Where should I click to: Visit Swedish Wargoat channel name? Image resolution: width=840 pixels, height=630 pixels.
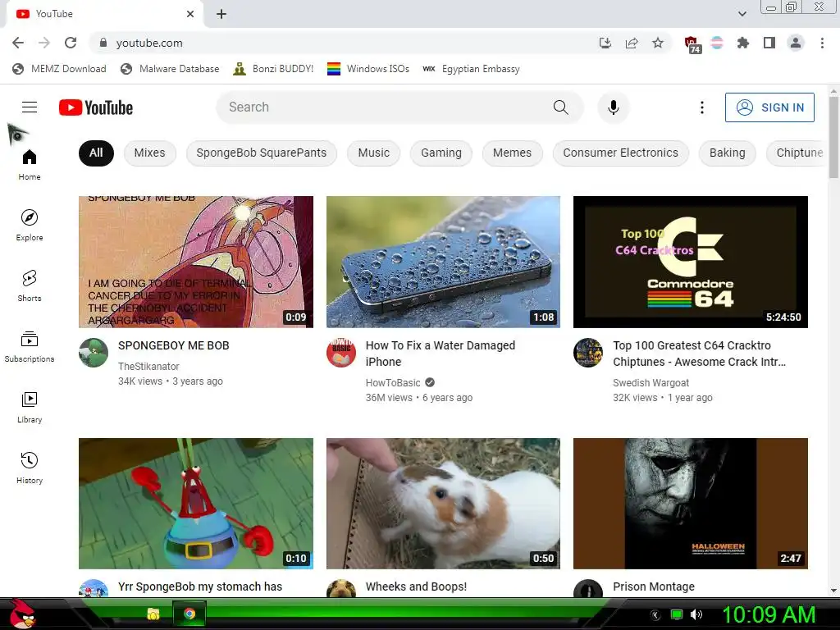point(651,383)
